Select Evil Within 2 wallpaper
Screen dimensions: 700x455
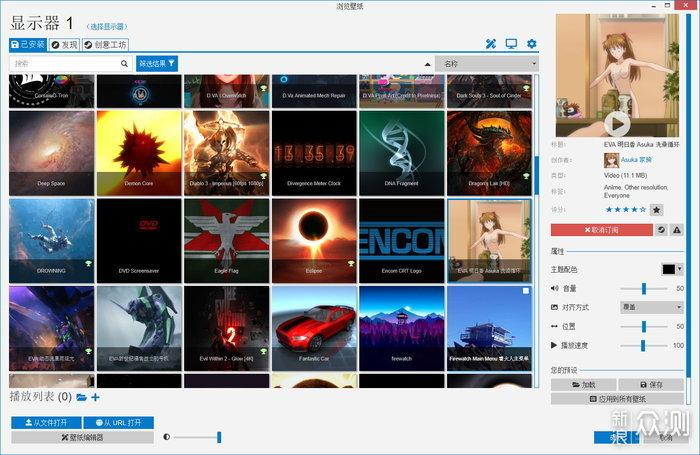point(226,329)
